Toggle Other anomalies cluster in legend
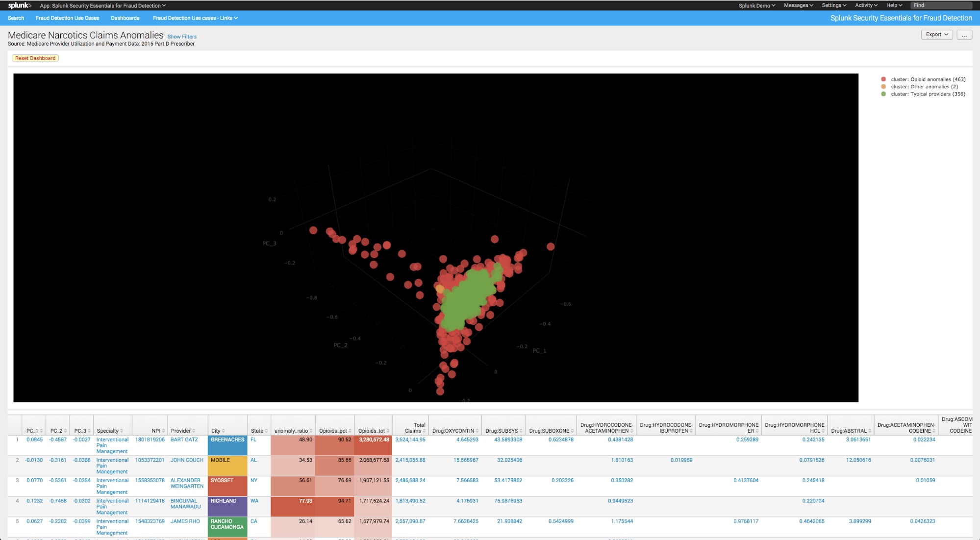 919,87
